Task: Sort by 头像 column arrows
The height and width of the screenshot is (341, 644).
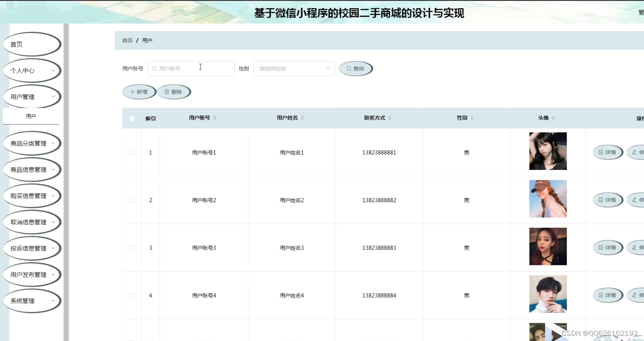Action: [x=553, y=118]
